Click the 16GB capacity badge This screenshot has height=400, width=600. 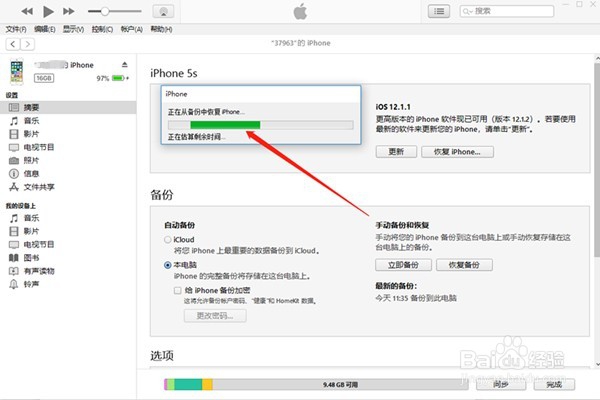44,78
